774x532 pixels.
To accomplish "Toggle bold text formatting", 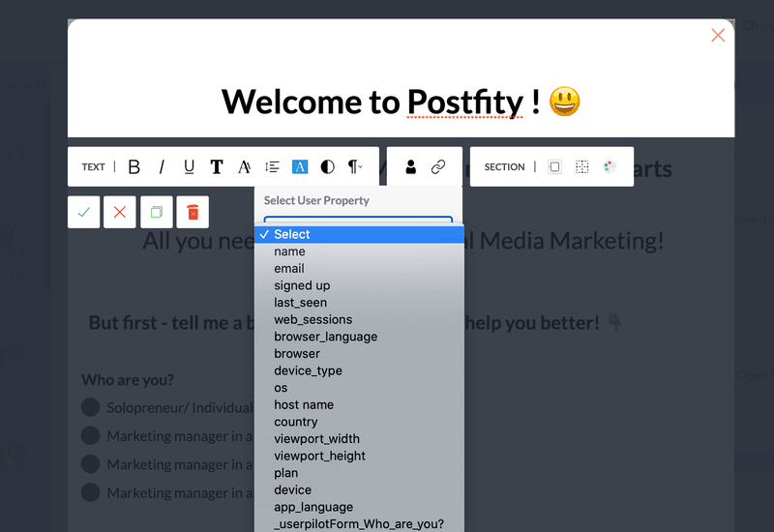I will click(134, 167).
